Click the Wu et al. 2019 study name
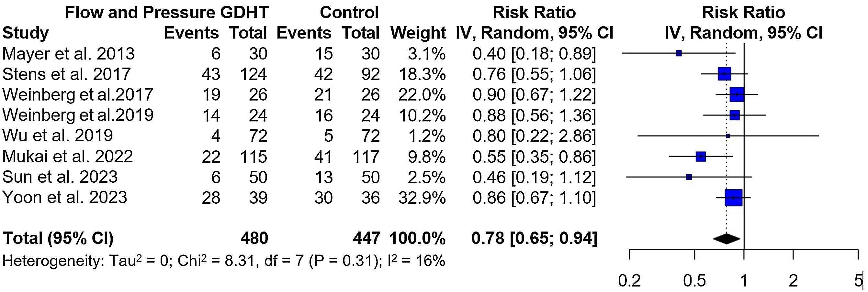The image size is (868, 292). (58, 135)
